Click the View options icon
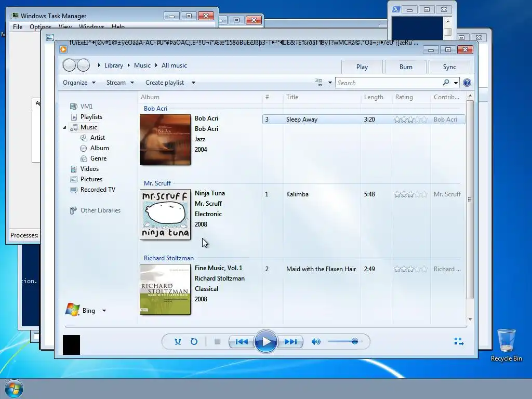 click(x=318, y=83)
